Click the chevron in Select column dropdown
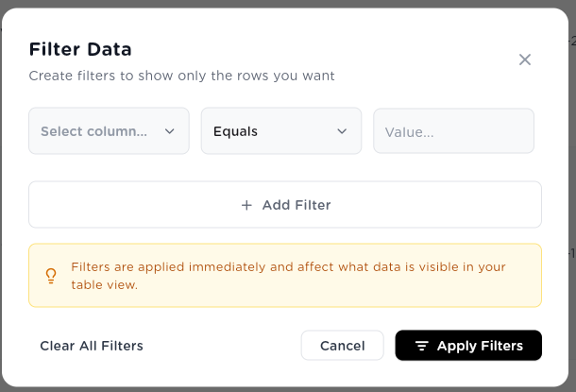 click(169, 131)
